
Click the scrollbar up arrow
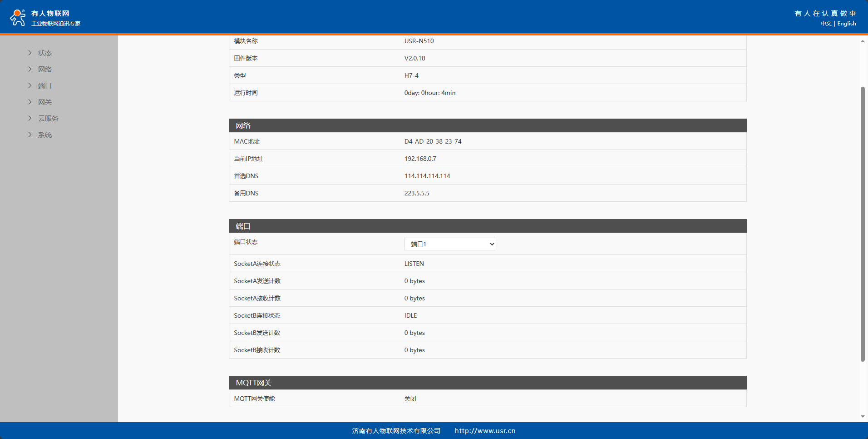point(863,41)
